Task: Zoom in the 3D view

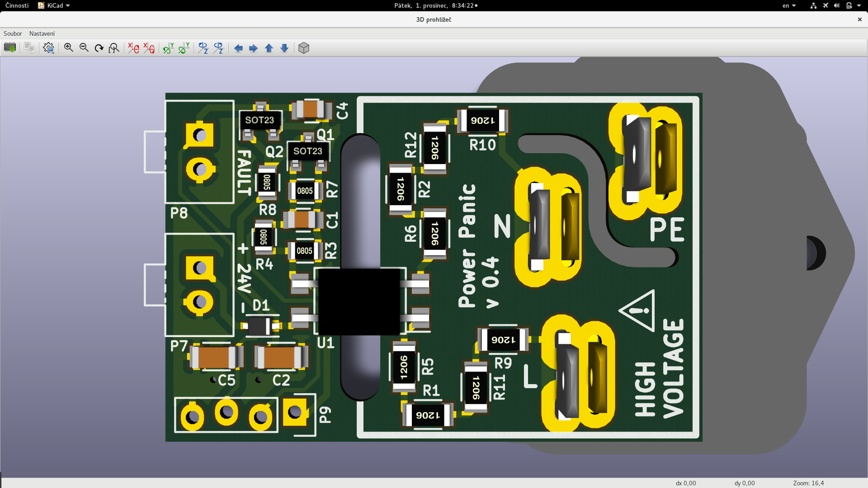Action: point(69,48)
